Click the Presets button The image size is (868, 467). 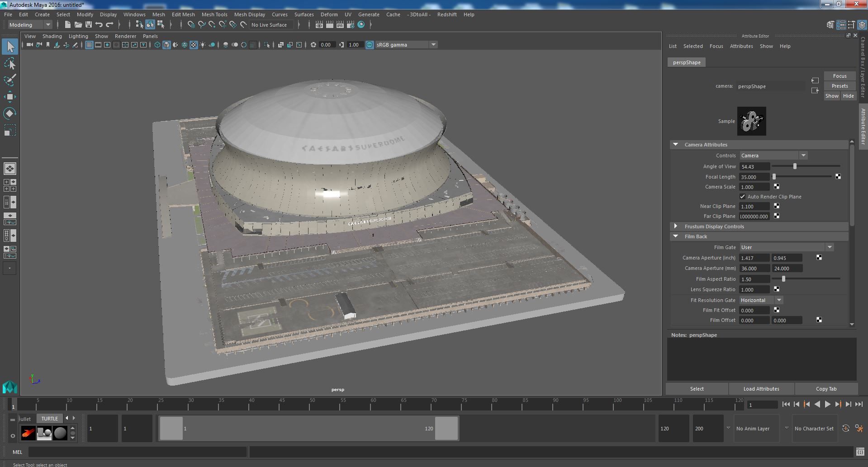tap(840, 86)
